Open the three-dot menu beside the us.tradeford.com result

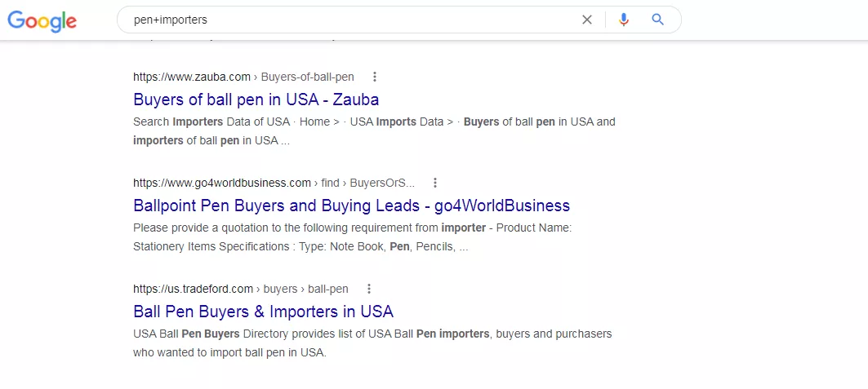[369, 289]
